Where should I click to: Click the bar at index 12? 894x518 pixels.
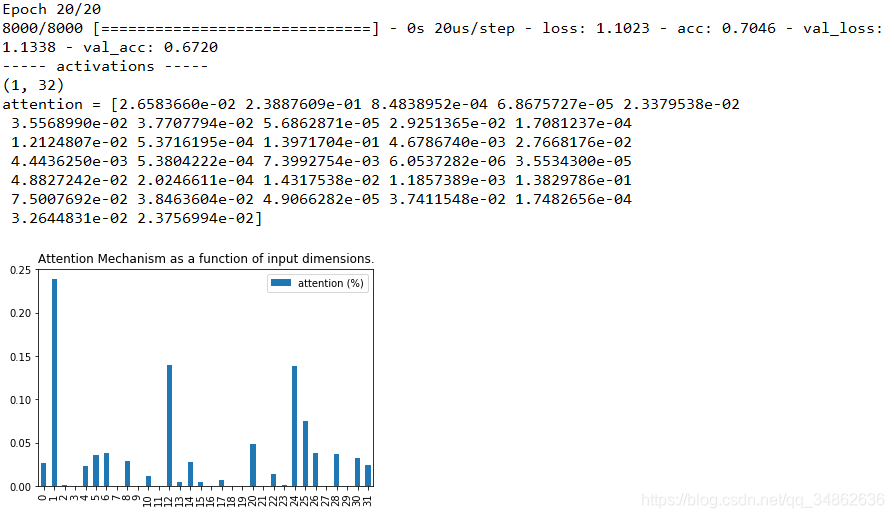click(x=169, y=426)
